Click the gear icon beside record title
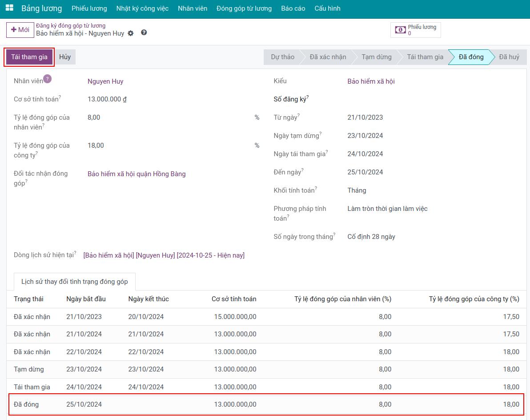The width and height of the screenshot is (530, 420). click(x=130, y=33)
